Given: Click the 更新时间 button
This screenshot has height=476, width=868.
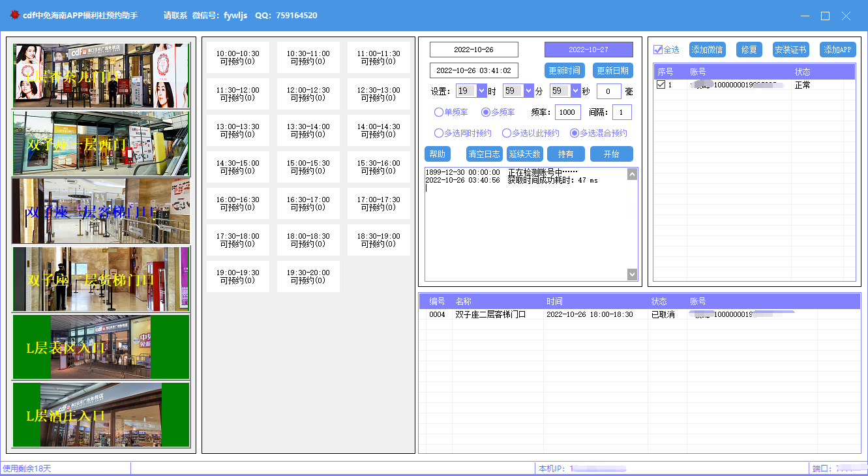Looking at the screenshot, I should (x=565, y=70).
